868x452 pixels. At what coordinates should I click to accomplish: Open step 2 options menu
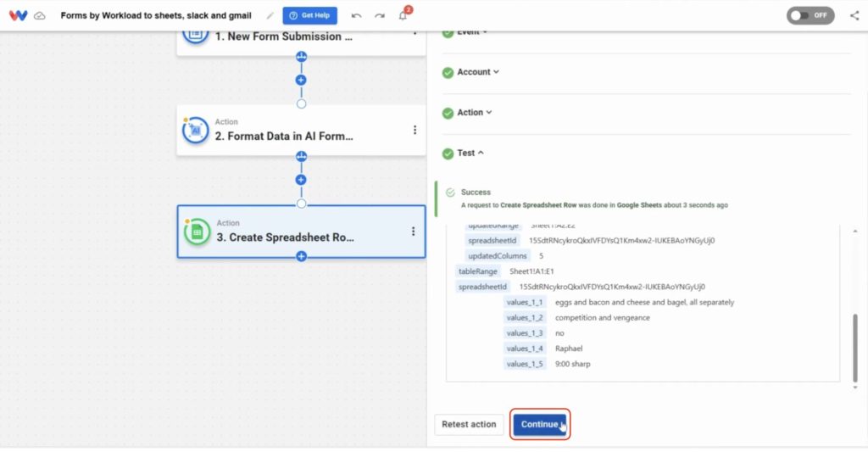click(x=415, y=130)
